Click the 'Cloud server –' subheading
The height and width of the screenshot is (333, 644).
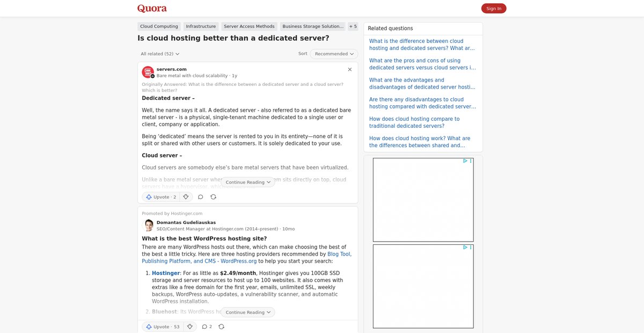(x=162, y=156)
